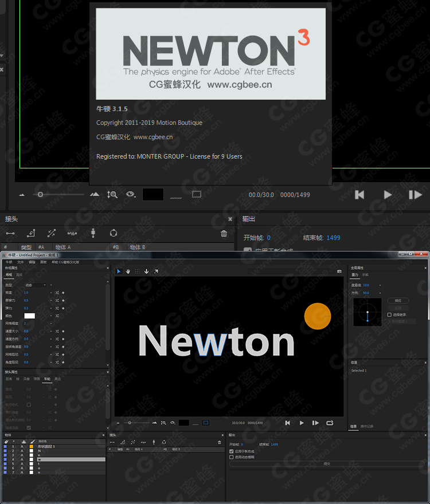Switch to 水解 tab in global properties
The width and height of the screenshot is (430, 504).
tap(365, 275)
